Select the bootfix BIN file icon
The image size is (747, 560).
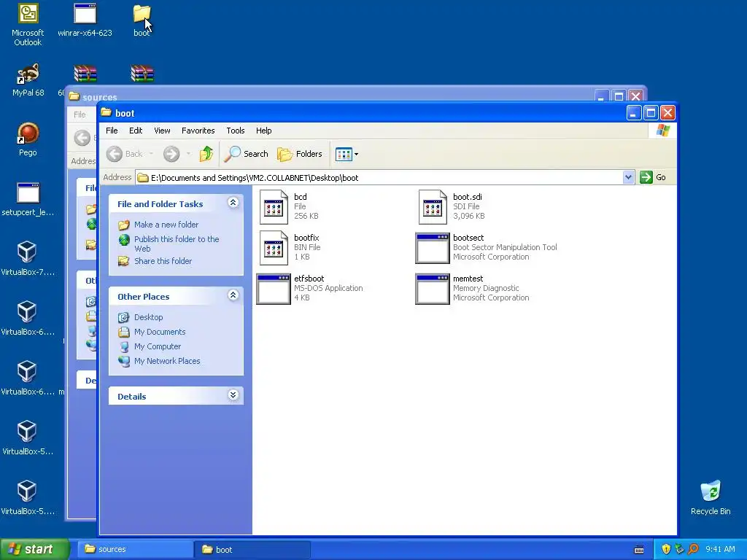coord(274,248)
